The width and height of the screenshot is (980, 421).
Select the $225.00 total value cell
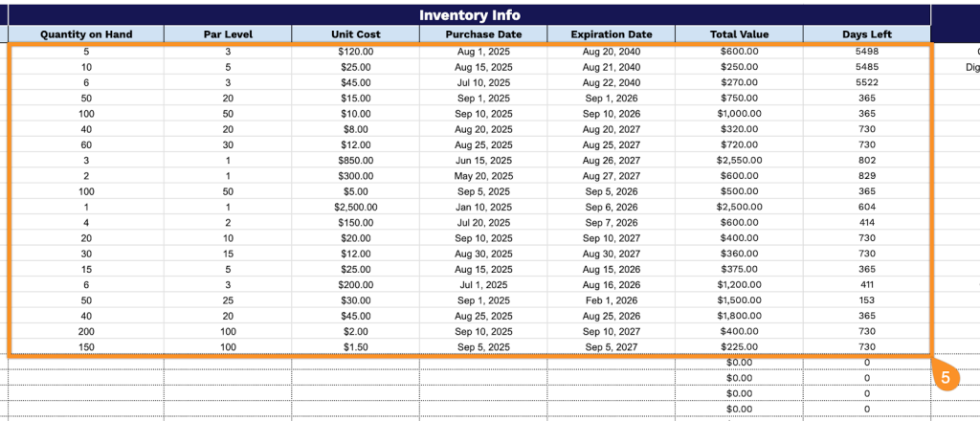(739, 346)
